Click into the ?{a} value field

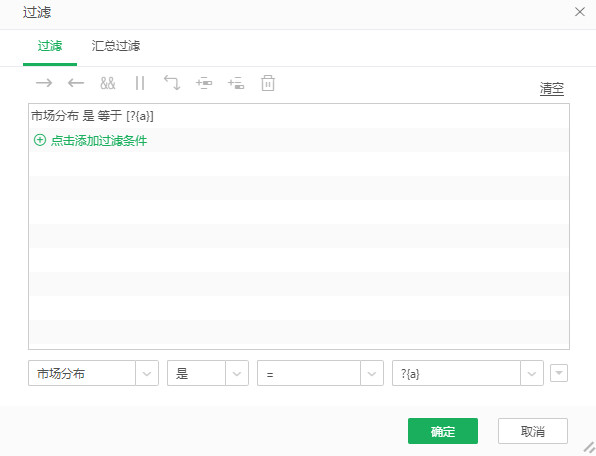[456, 373]
